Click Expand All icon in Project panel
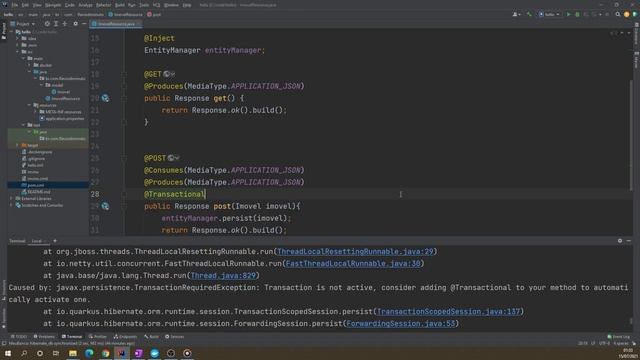The width and height of the screenshot is (640, 360). coord(56,24)
